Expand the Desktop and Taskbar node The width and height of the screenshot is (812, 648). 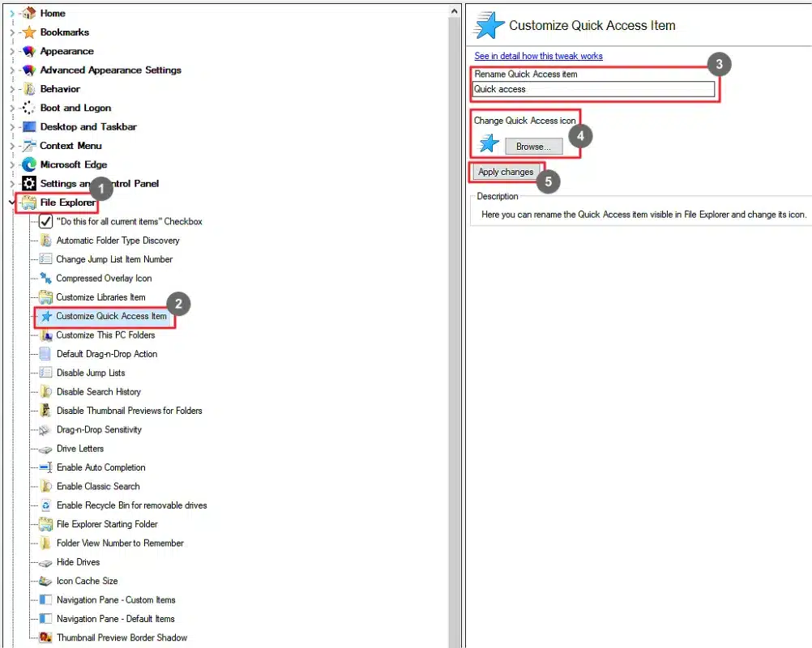tap(12, 127)
